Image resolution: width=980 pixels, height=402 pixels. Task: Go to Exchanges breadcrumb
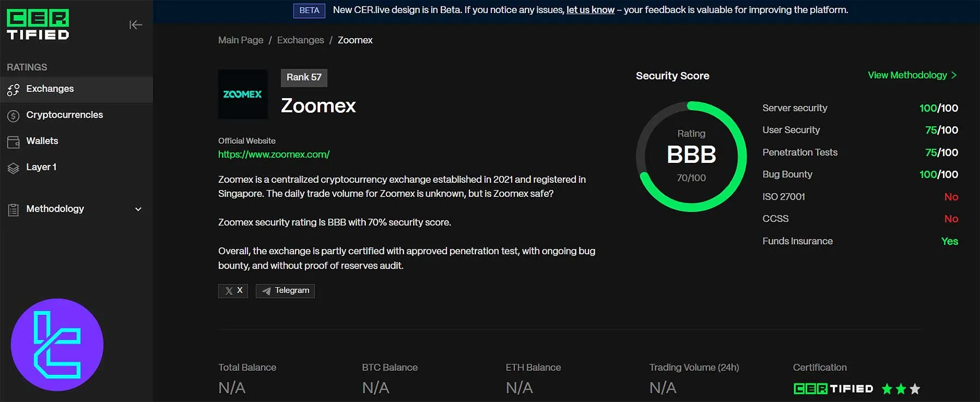301,40
